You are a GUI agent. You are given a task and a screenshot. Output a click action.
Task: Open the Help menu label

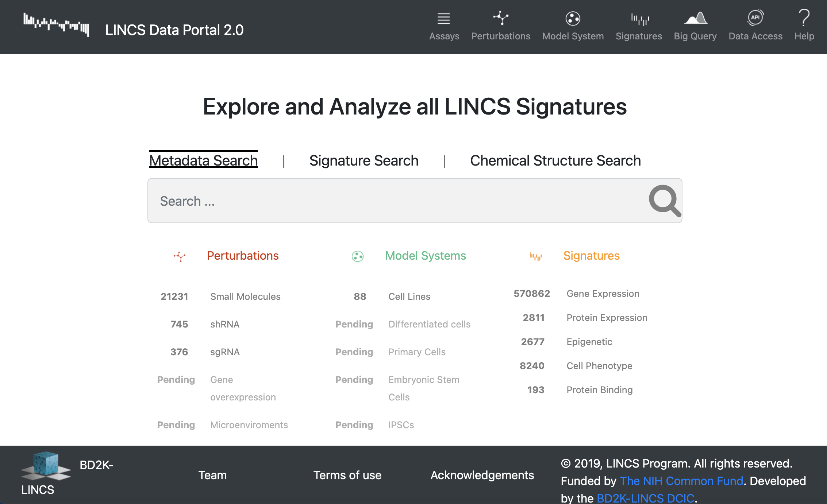coord(804,36)
